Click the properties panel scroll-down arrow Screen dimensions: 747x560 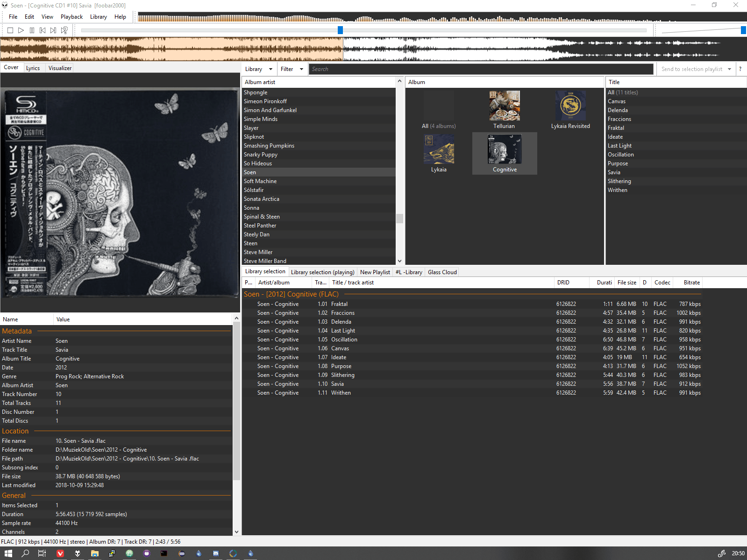[x=236, y=532]
